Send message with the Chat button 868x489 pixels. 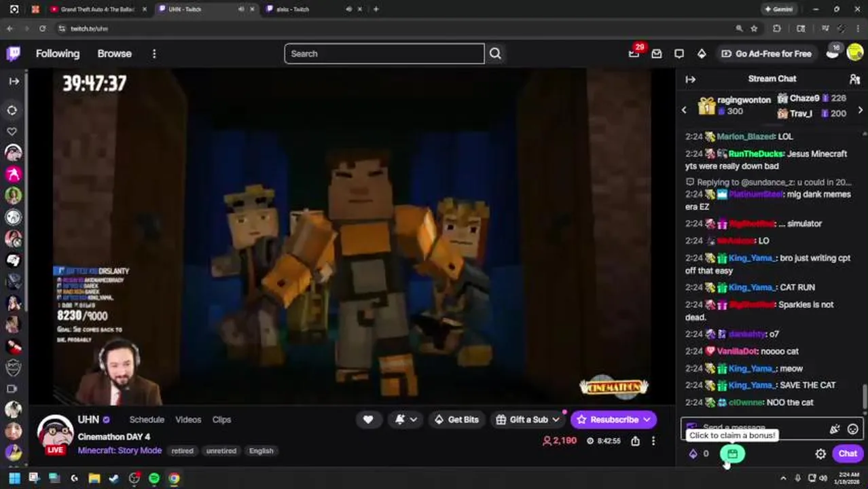pos(848,454)
